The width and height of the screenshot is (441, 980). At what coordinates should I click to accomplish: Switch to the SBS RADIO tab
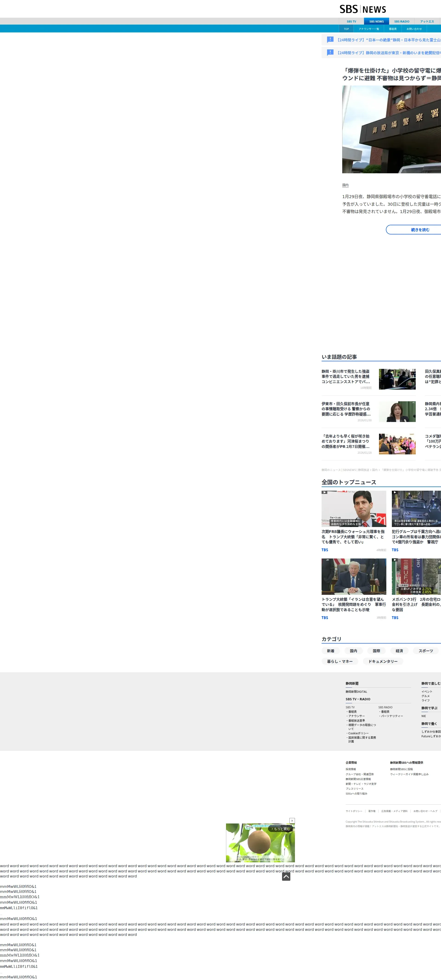coord(401,22)
